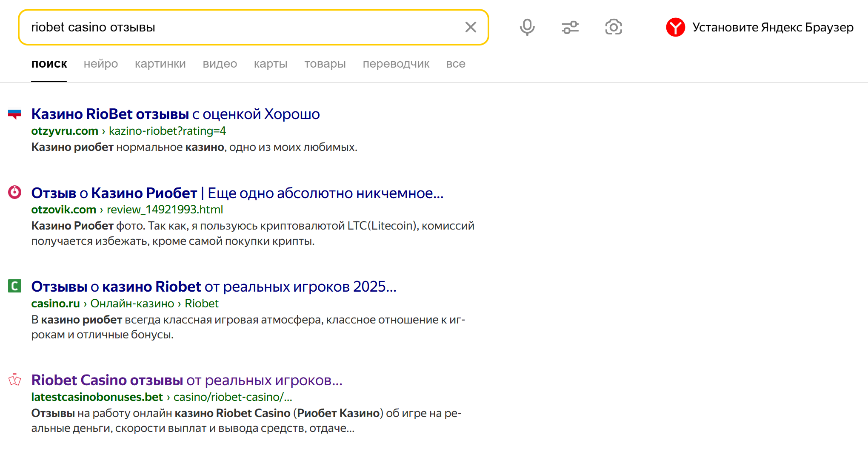The width and height of the screenshot is (868, 457).
Task: Click the casino.ru green favicon
Action: (14, 286)
